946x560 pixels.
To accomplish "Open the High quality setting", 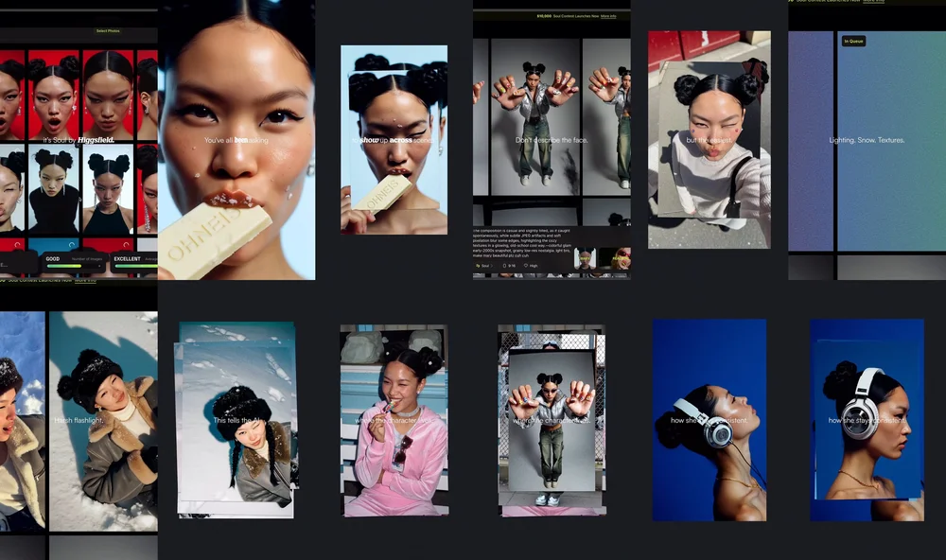I will click(x=531, y=266).
